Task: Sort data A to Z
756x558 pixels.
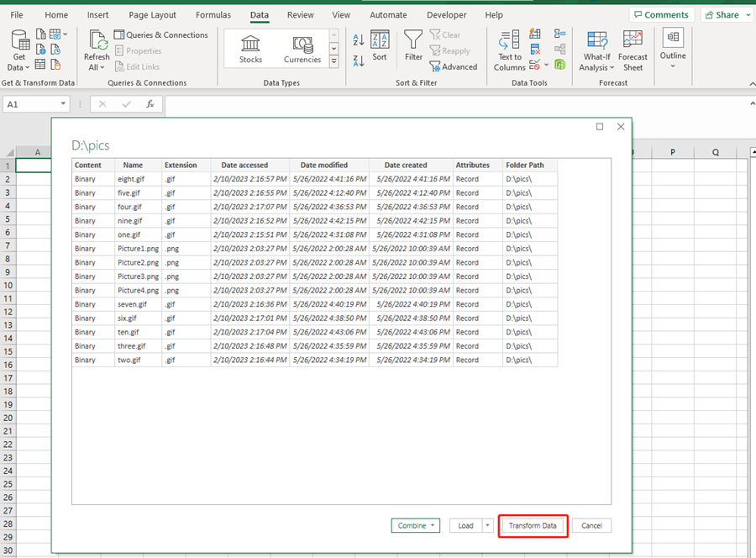Action: 358,39
